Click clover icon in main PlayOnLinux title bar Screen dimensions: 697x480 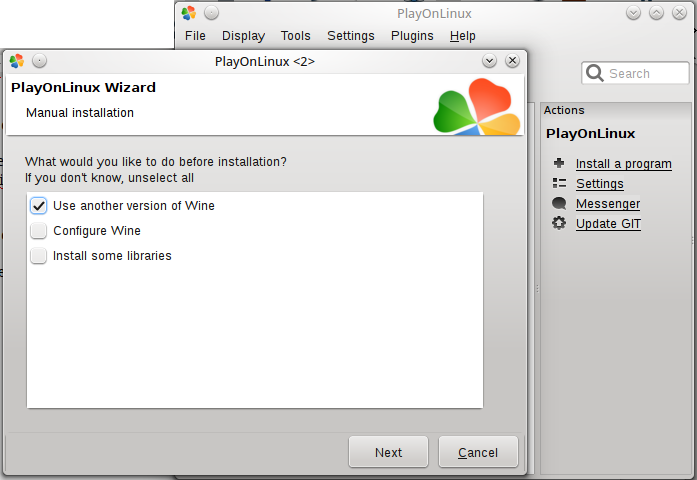pos(188,13)
